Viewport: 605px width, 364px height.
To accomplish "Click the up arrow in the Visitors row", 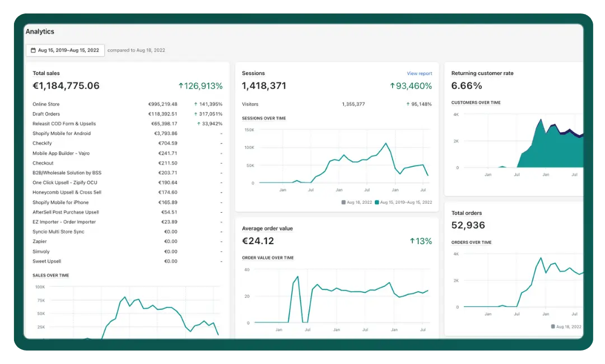I will click(408, 104).
